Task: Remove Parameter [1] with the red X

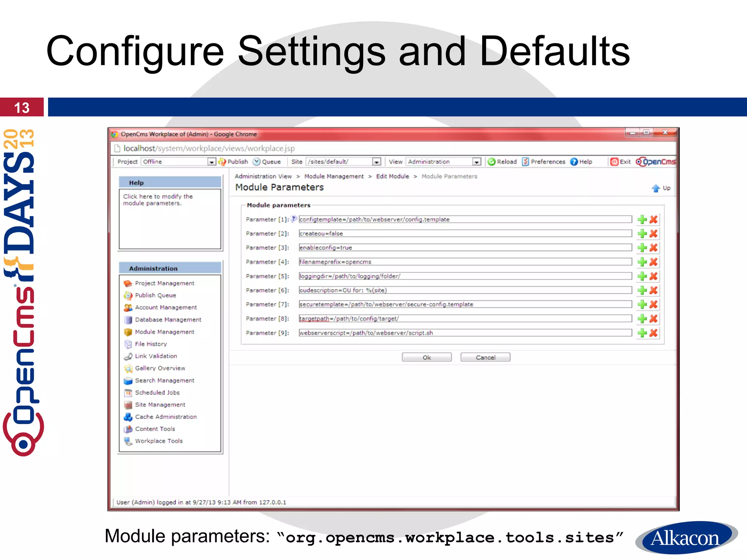Action: [x=654, y=219]
